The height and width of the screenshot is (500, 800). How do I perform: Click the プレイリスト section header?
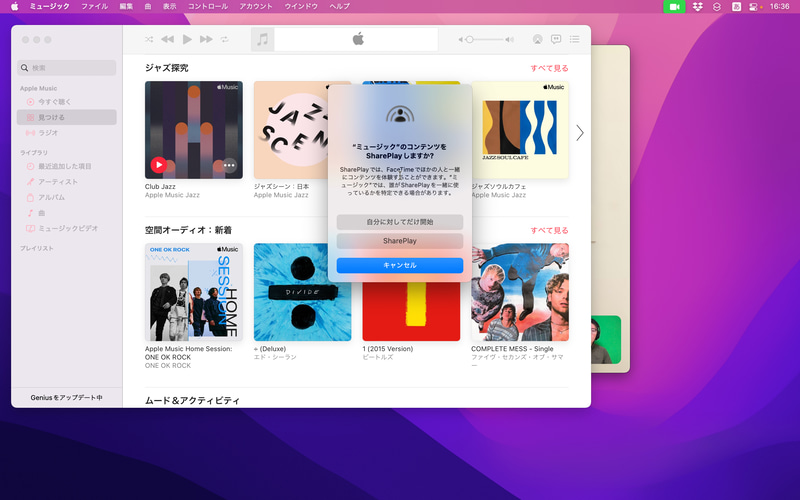coord(36,248)
